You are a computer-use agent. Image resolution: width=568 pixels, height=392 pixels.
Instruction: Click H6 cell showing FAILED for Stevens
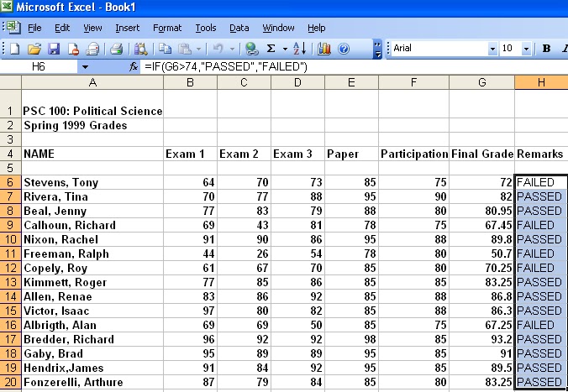click(541, 182)
